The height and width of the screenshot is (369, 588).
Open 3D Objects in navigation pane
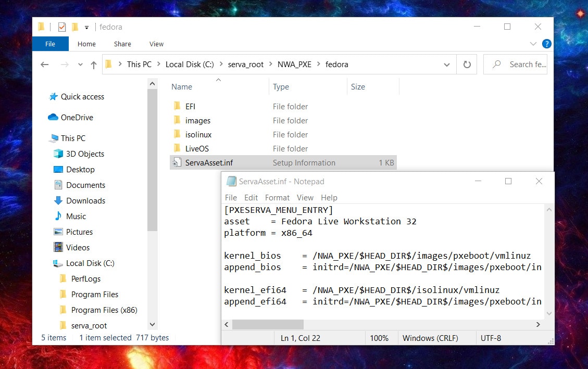point(85,154)
